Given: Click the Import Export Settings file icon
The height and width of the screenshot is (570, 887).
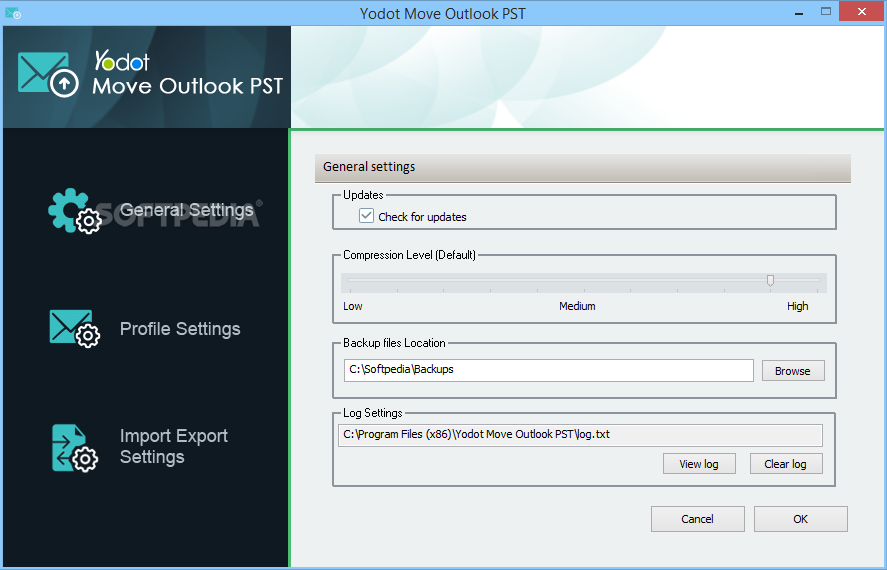Looking at the screenshot, I should pos(75,448).
